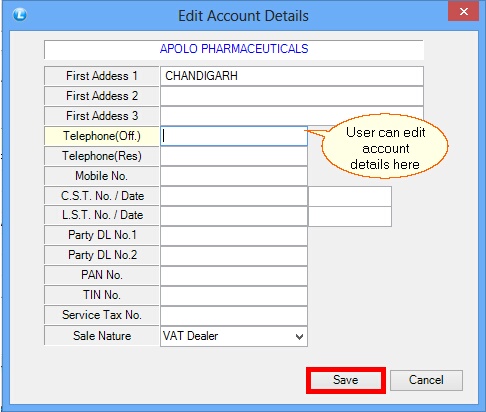The height and width of the screenshot is (412, 486).
Task: Click the C.S.T. Date input field
Action: pyautogui.click(x=350, y=196)
